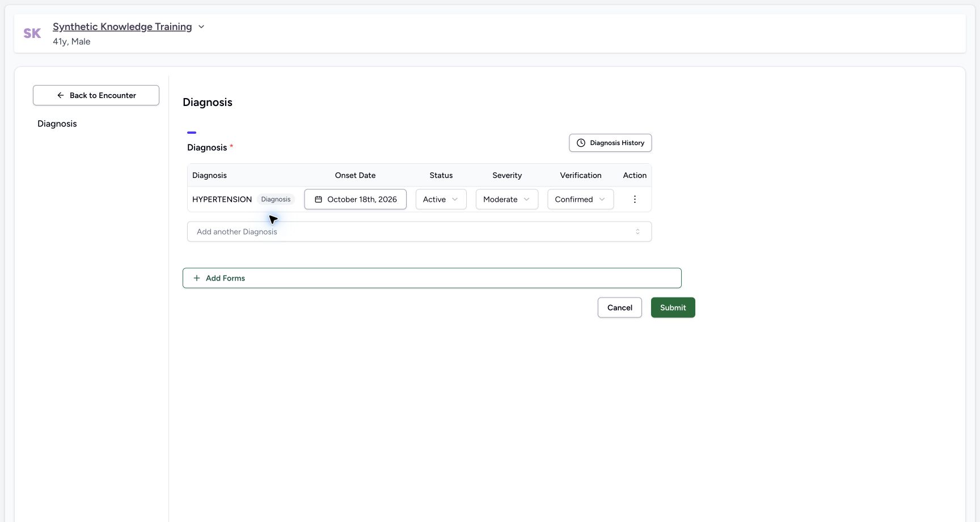Click the Action column header

[x=635, y=176]
